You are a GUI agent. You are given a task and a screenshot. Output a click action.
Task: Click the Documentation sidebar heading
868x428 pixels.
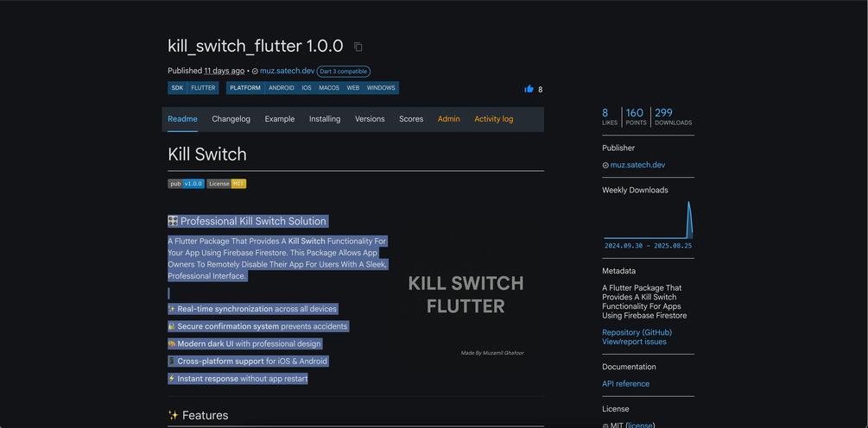629,367
